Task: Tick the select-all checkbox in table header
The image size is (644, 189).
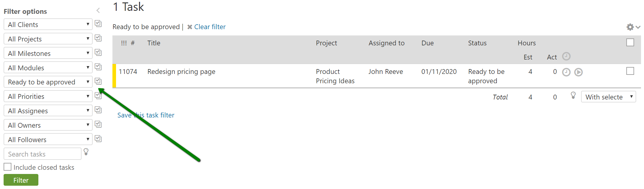Action: pyautogui.click(x=630, y=43)
